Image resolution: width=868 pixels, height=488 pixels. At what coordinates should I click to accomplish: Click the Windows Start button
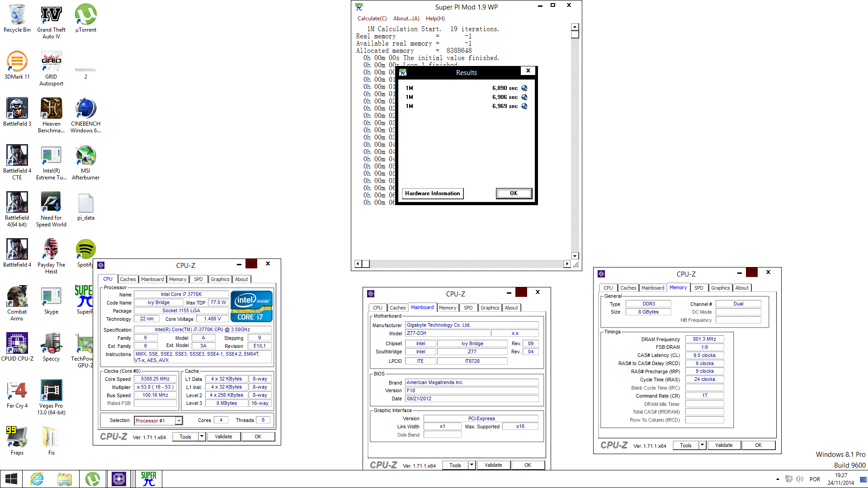click(11, 479)
